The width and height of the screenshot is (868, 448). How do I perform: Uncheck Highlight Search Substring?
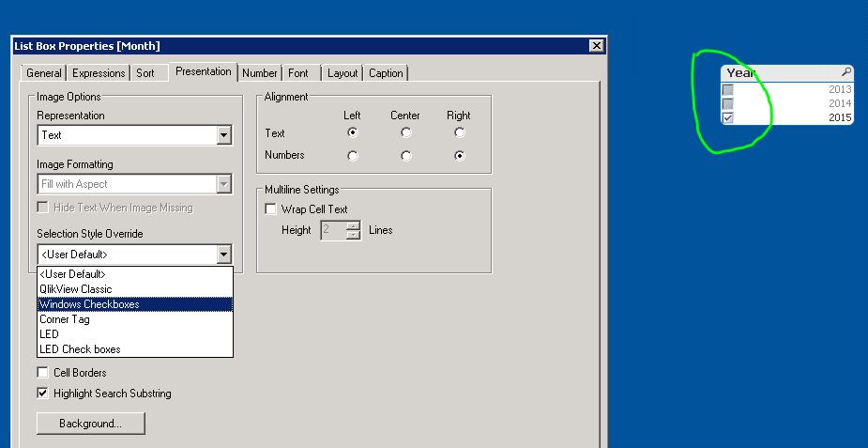click(42, 394)
